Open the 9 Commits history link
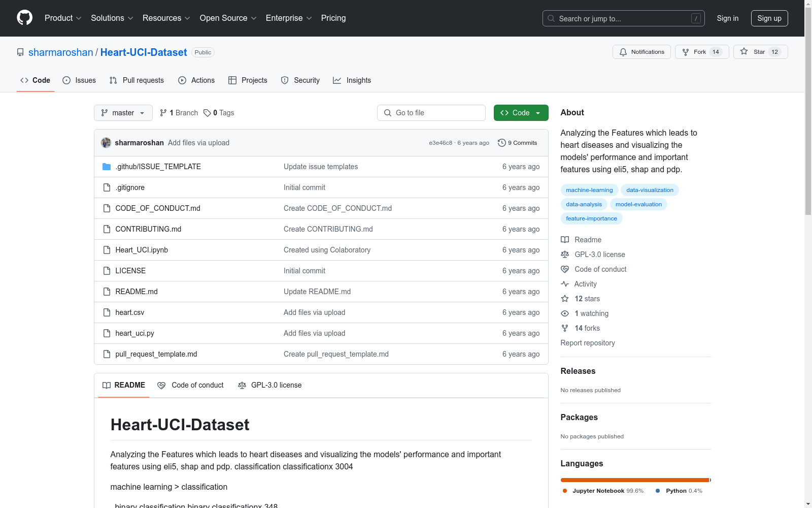 point(518,143)
